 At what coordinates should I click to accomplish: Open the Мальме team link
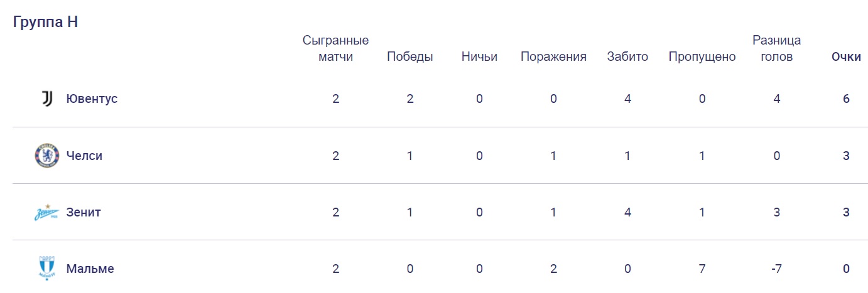pos(90,269)
